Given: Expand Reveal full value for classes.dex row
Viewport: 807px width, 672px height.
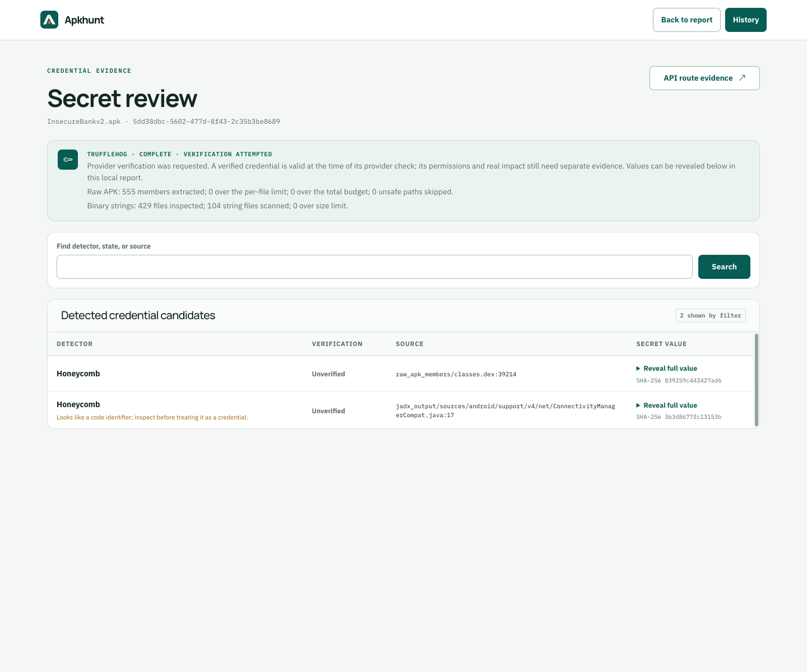Looking at the screenshot, I should (667, 368).
